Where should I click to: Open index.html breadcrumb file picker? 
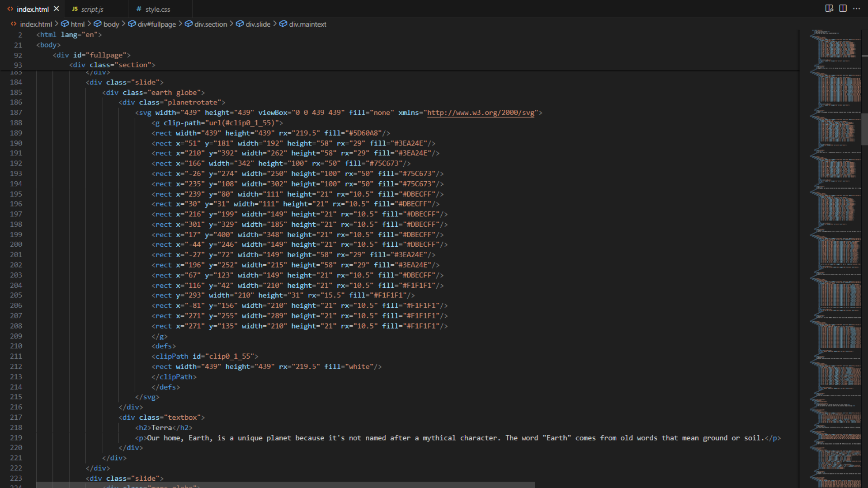pyautogui.click(x=36, y=24)
